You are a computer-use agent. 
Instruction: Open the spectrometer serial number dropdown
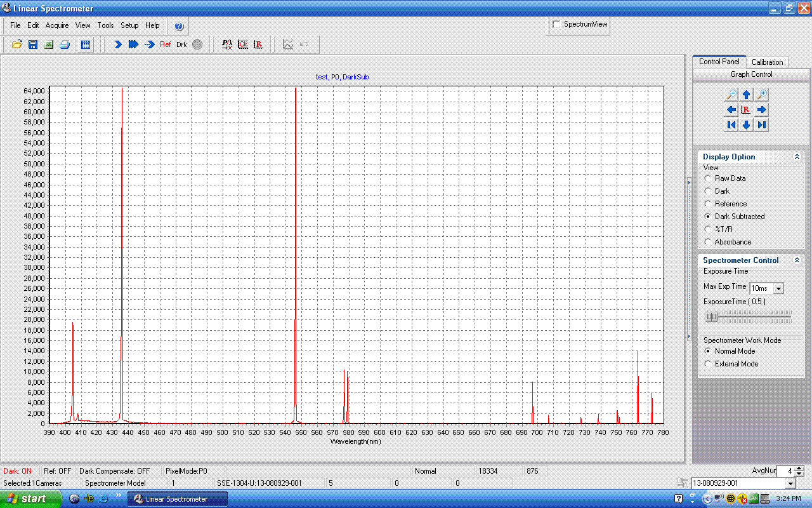point(790,484)
